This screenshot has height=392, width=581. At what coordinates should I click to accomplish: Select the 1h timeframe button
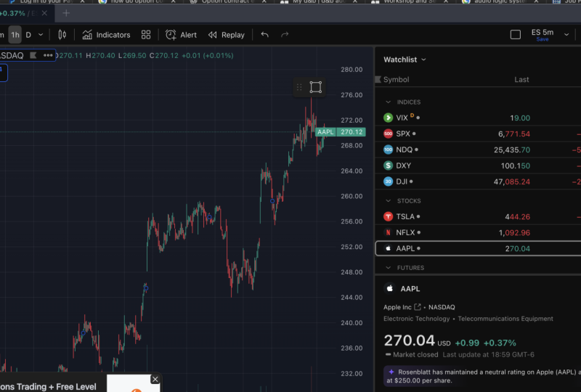(x=15, y=35)
